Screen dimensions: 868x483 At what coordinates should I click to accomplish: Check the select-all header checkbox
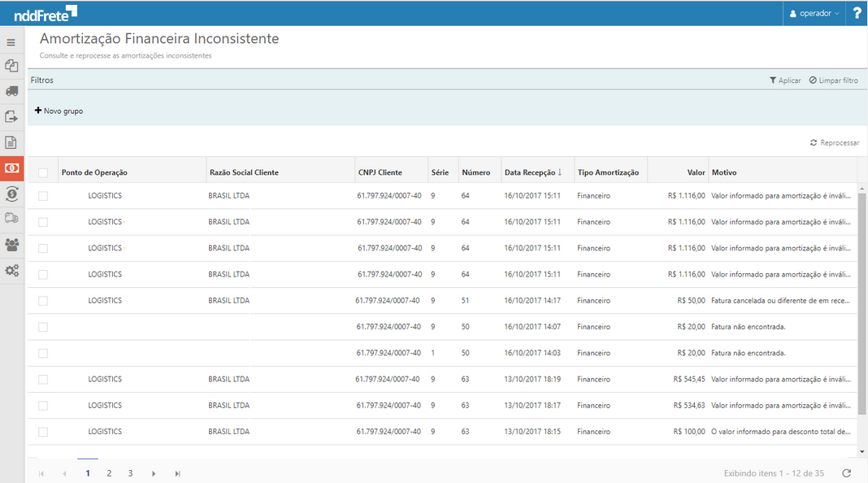point(43,172)
